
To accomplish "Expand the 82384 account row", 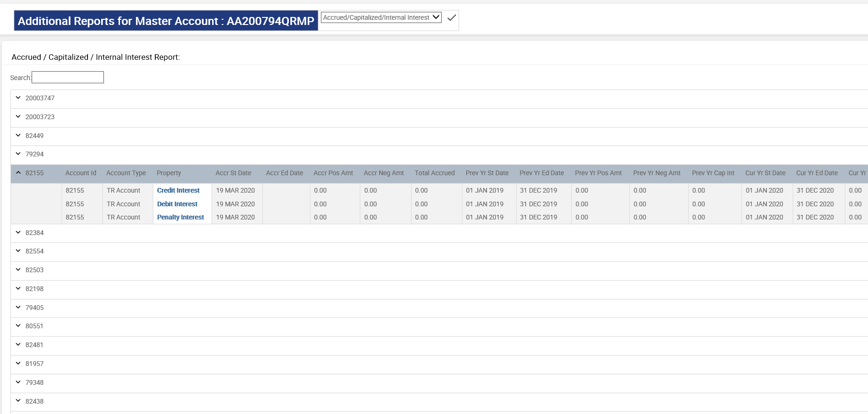I will pos(18,233).
